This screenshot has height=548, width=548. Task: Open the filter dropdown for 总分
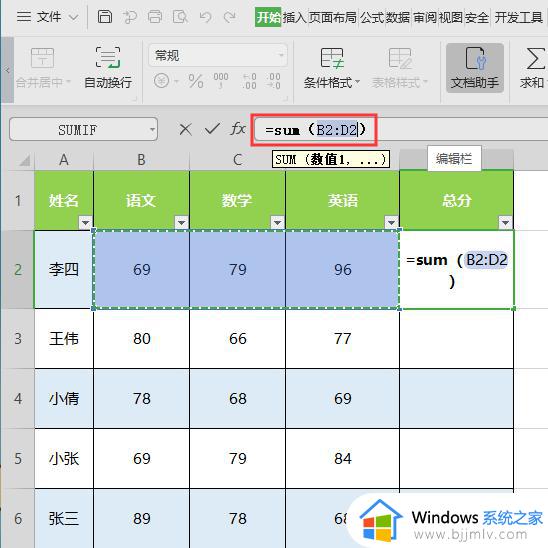[x=505, y=222]
